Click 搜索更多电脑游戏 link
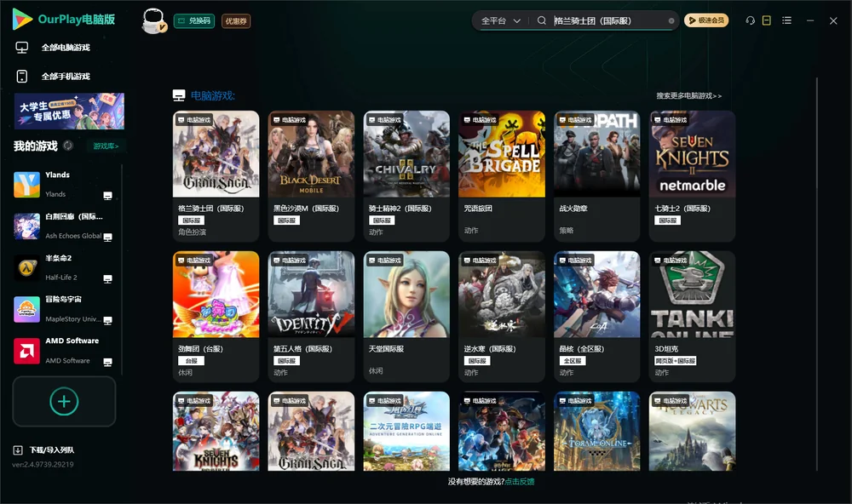This screenshot has height=504, width=852. pos(689,96)
